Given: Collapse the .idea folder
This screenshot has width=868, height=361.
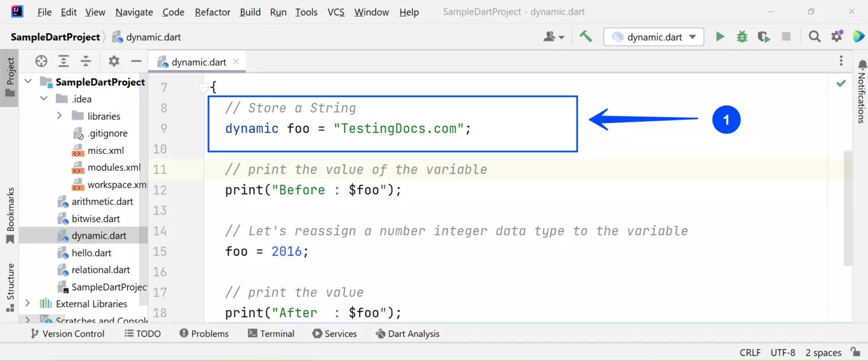Looking at the screenshot, I should [x=44, y=98].
